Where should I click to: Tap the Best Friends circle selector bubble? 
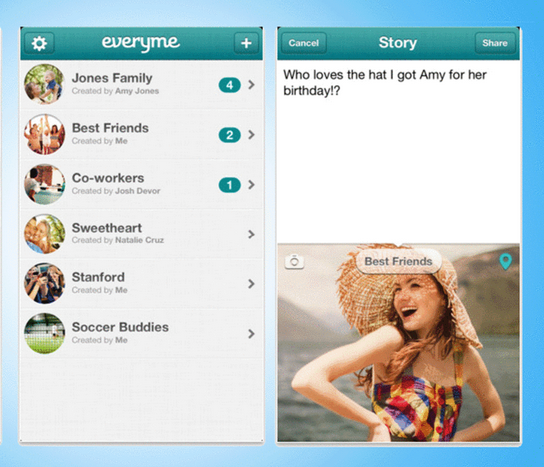point(398,261)
